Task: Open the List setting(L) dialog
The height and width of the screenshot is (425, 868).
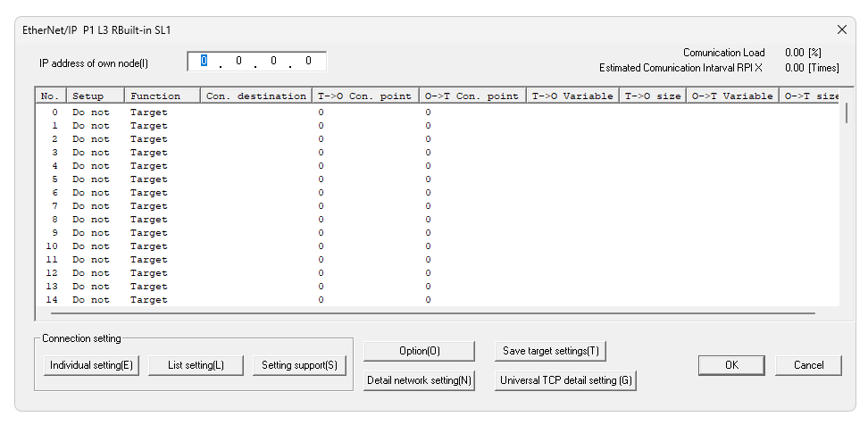Action: point(196,365)
